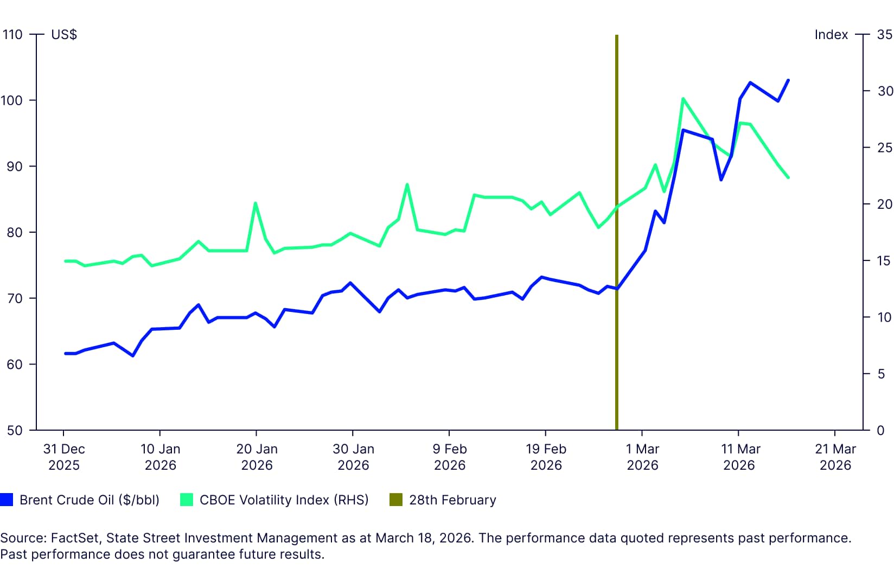Click the 9 Feb 2026 date label
Screen dimensions: 894x588
(x=450, y=457)
